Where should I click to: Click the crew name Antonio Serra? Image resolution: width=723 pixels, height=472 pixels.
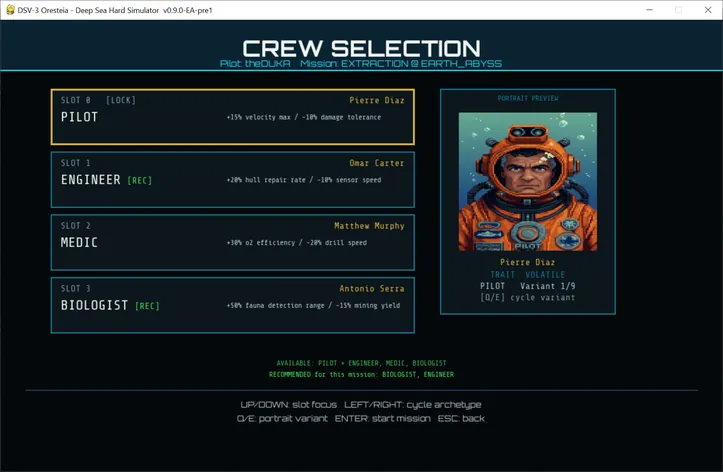(372, 289)
